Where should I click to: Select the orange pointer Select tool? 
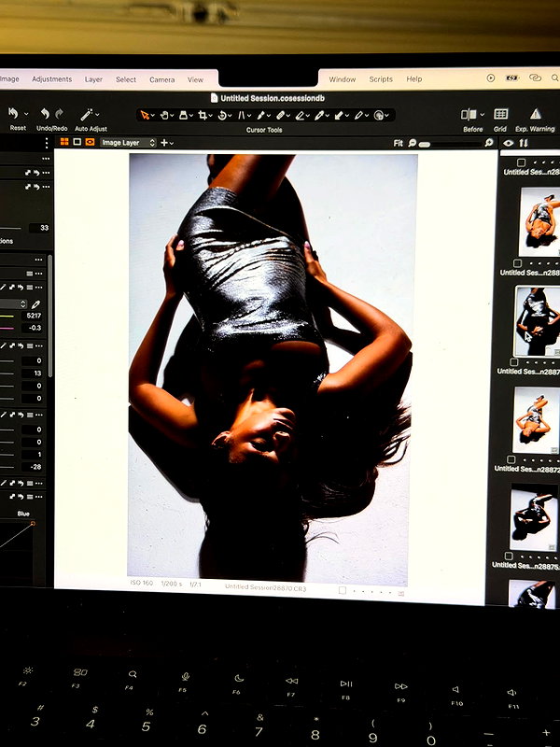pos(145,115)
